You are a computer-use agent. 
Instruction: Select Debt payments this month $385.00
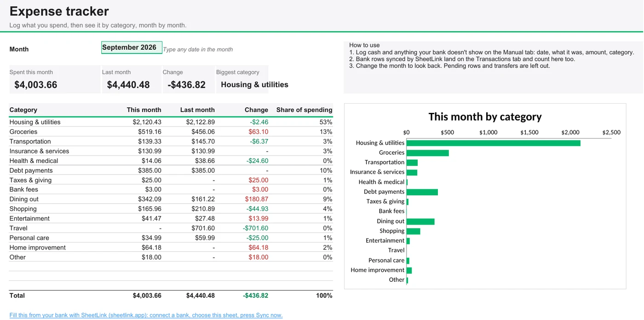click(x=149, y=170)
